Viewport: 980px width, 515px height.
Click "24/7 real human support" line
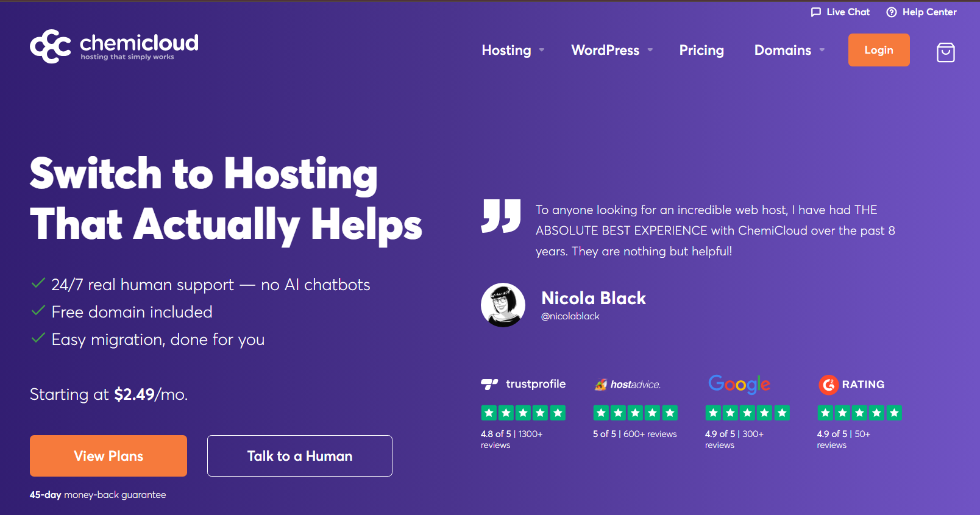point(211,285)
